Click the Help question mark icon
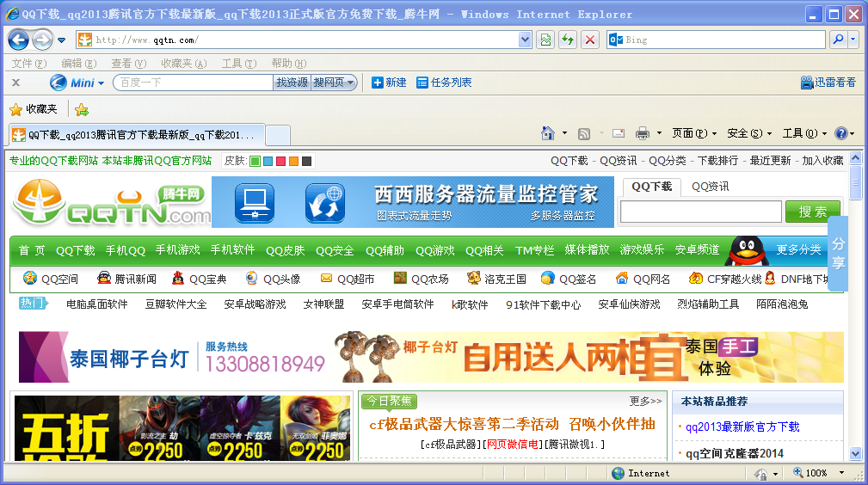The image size is (868, 485). 840,133
